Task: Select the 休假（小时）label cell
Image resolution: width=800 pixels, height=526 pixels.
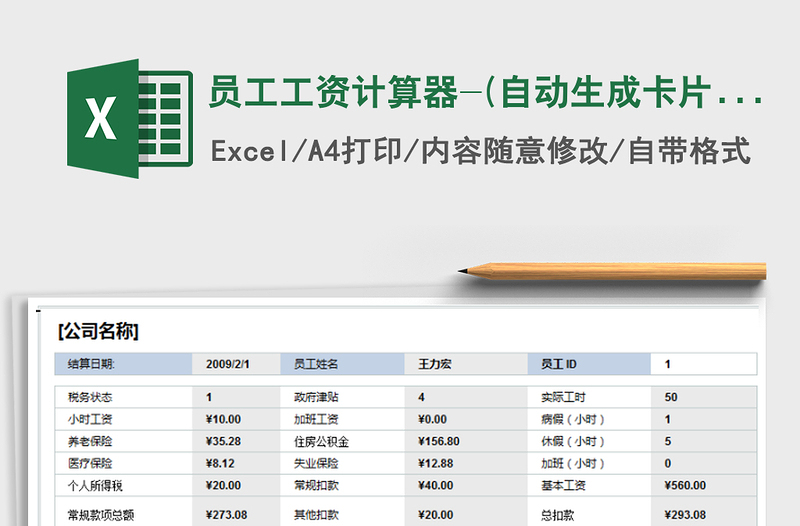Action: click(x=589, y=441)
